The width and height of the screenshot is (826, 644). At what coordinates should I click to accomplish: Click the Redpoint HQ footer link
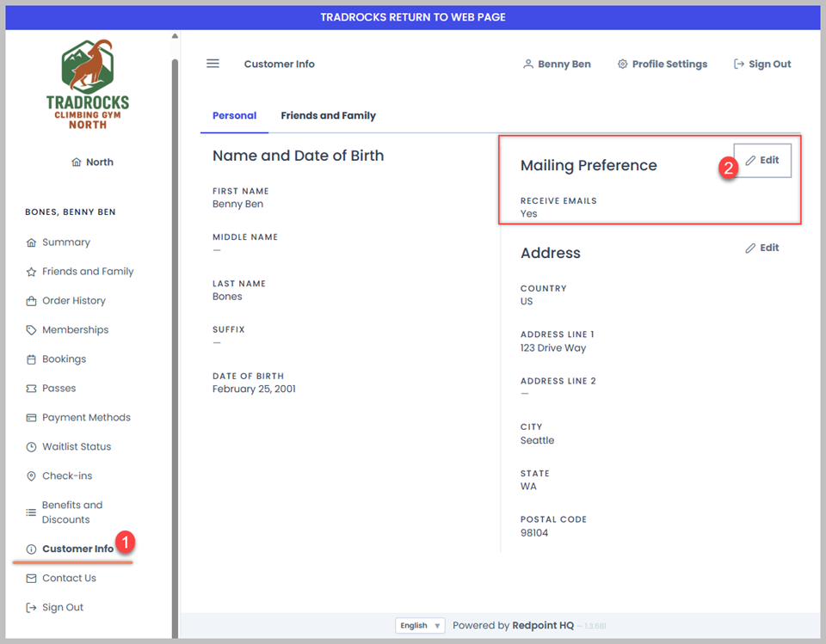pyautogui.click(x=543, y=626)
